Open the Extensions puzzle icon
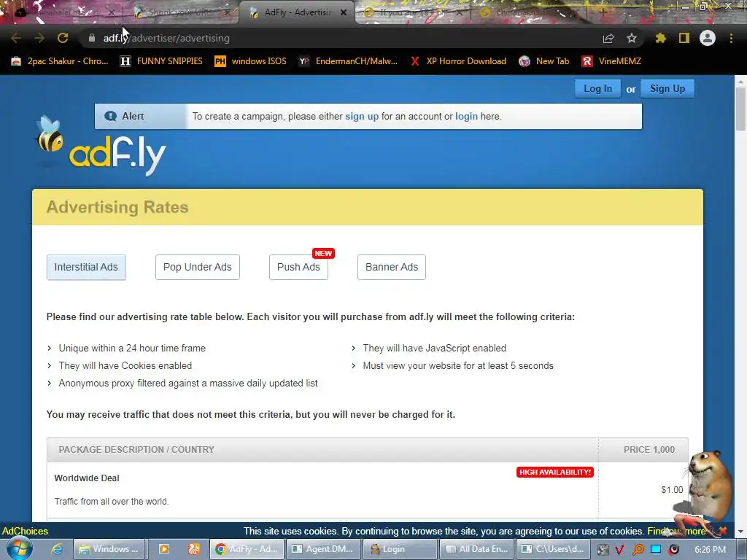747x560 pixels. point(660,38)
